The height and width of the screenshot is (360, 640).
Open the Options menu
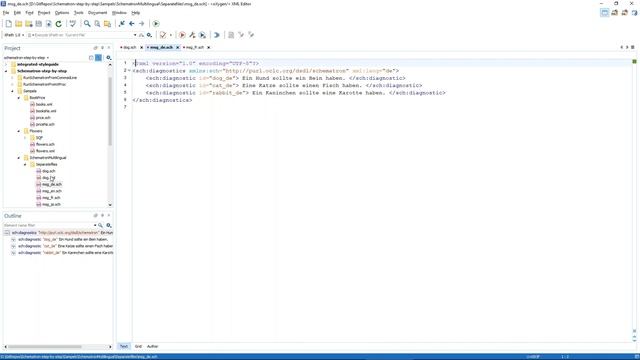(x=62, y=13)
